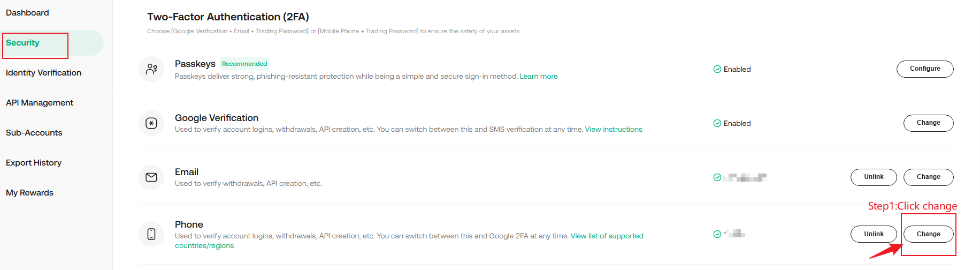
Task: Click the Passkeys people icon
Action: coord(151,69)
